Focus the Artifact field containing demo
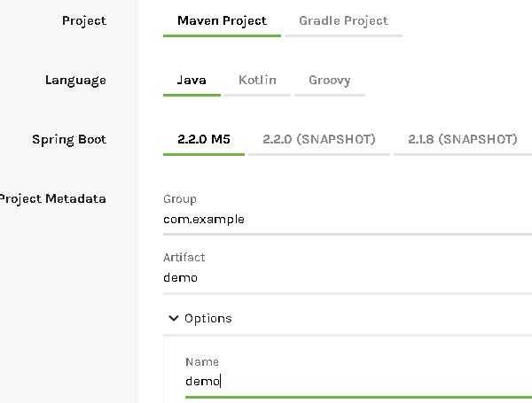Viewport: 532px width, 403px height. click(x=348, y=278)
